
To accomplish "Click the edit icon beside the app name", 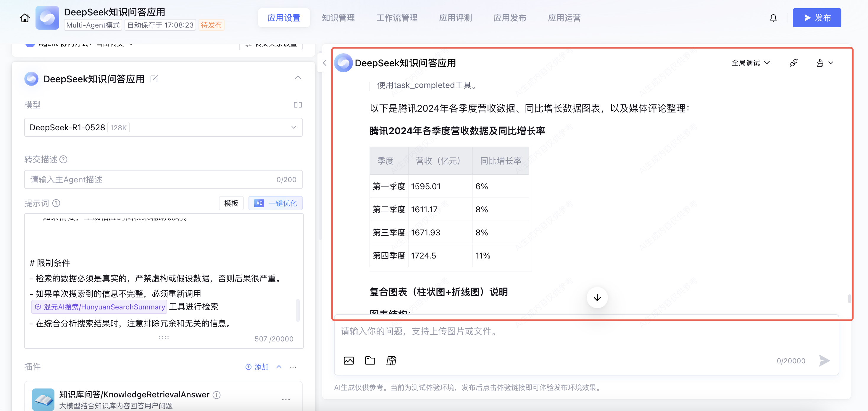I will (154, 79).
